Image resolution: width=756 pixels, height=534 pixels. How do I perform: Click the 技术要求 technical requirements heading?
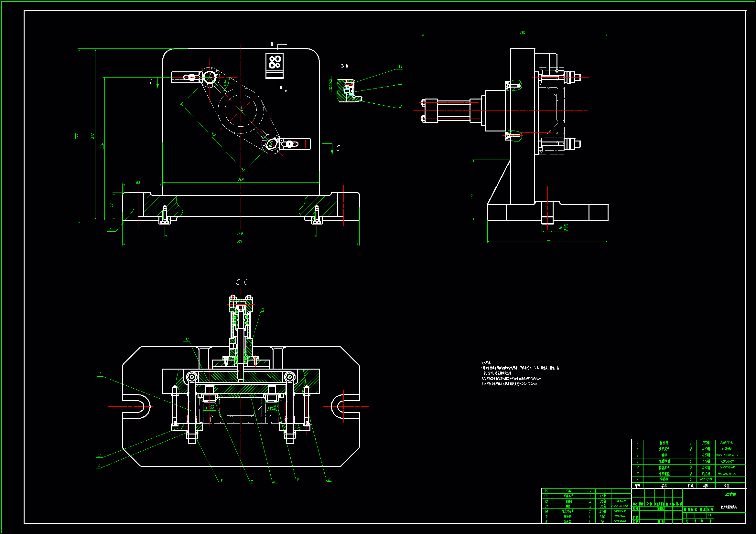[486, 362]
